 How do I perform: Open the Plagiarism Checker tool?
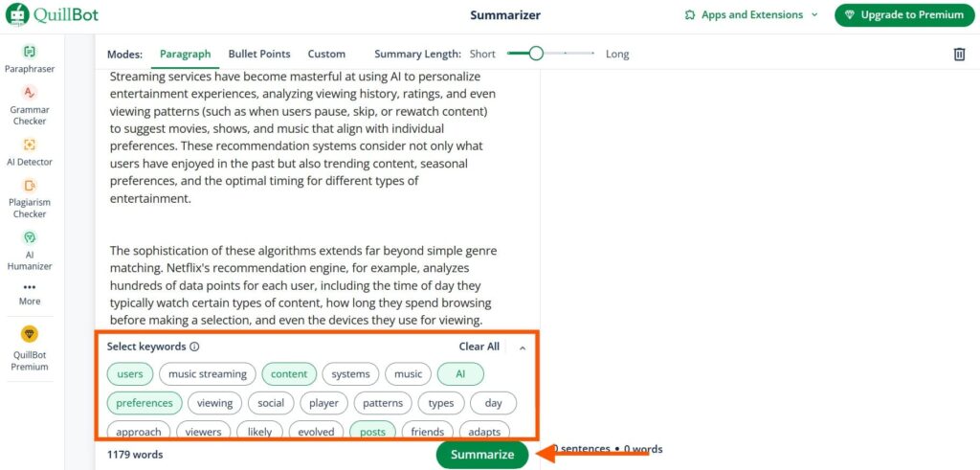30,198
